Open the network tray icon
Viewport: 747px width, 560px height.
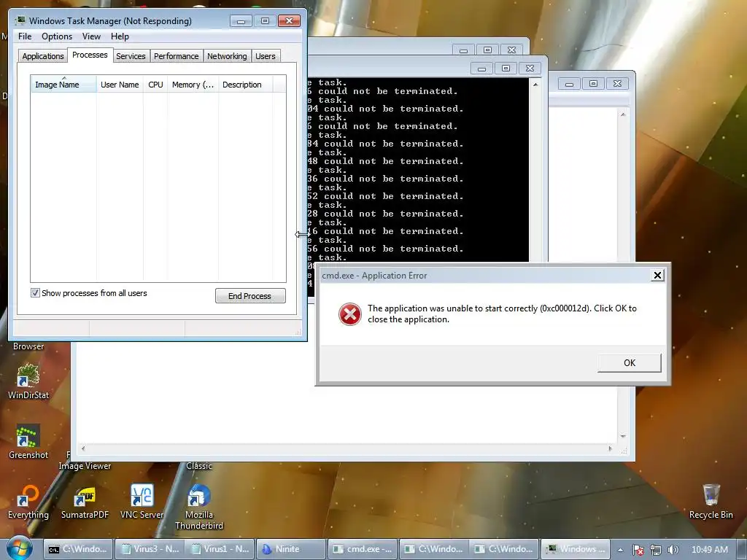click(x=656, y=550)
